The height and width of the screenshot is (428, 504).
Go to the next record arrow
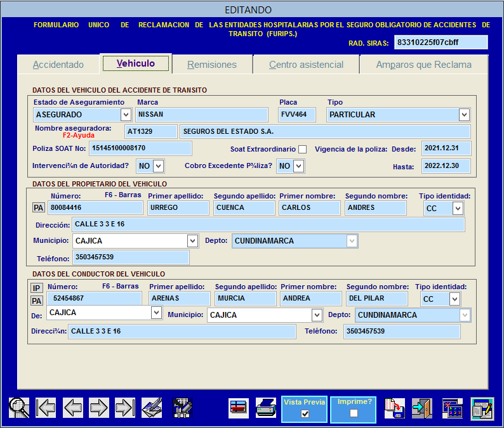coord(99,408)
